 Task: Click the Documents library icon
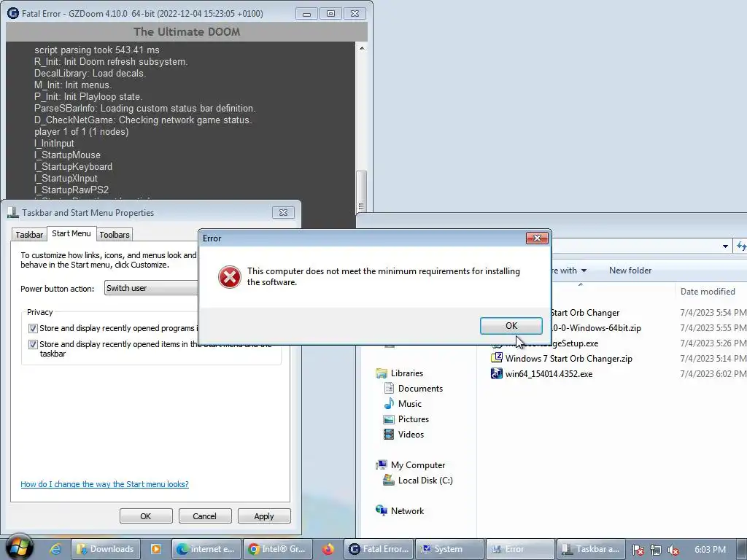389,389
